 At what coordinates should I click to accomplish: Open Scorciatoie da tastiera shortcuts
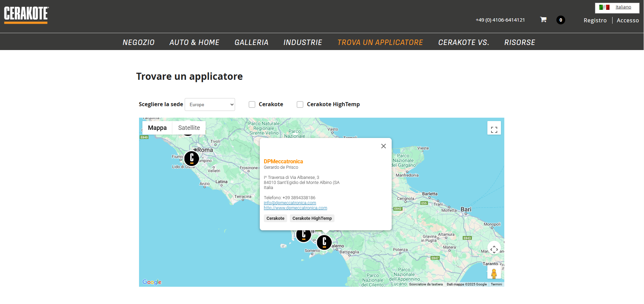point(426,284)
